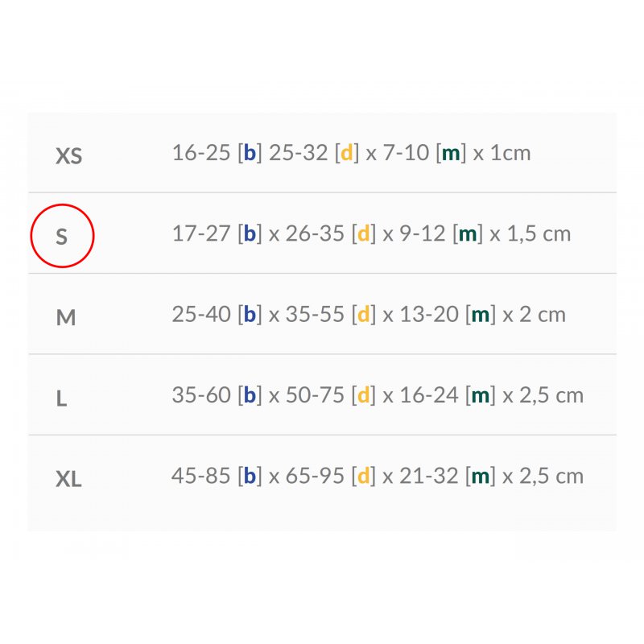Viewport: 644px width, 644px height.
Task: Pick the M size label
Action: [x=66, y=317]
